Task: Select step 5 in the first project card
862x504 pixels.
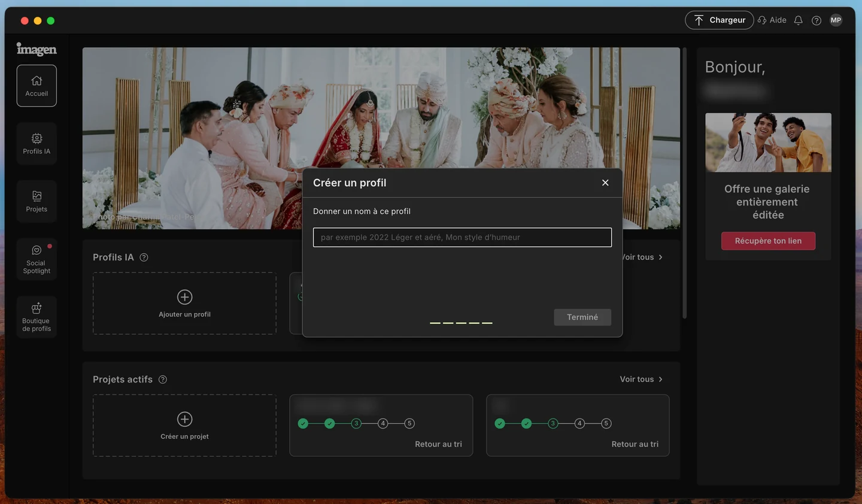Action: pyautogui.click(x=409, y=423)
